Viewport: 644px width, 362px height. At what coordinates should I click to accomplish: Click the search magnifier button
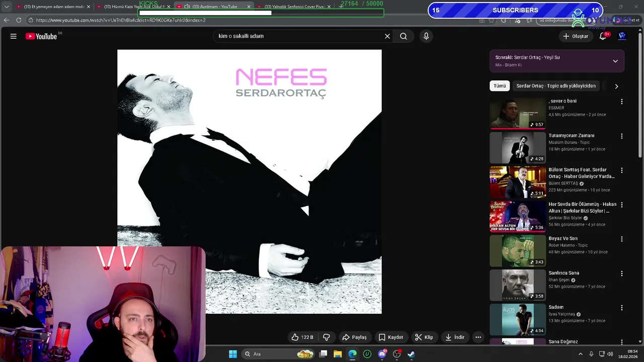404,36
